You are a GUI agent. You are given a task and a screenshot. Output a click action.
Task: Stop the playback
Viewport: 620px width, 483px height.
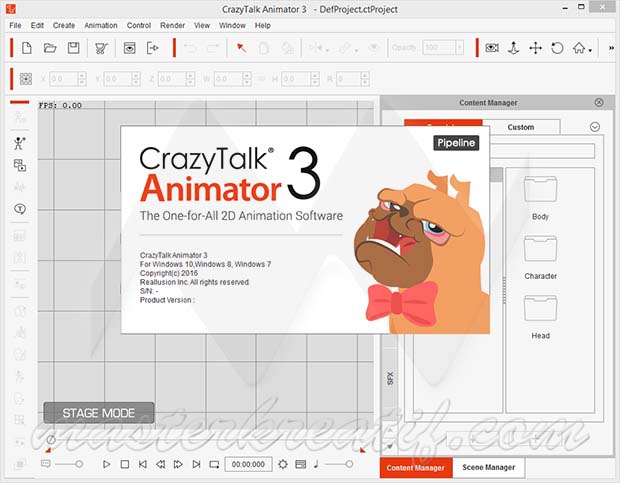pyautogui.click(x=125, y=464)
